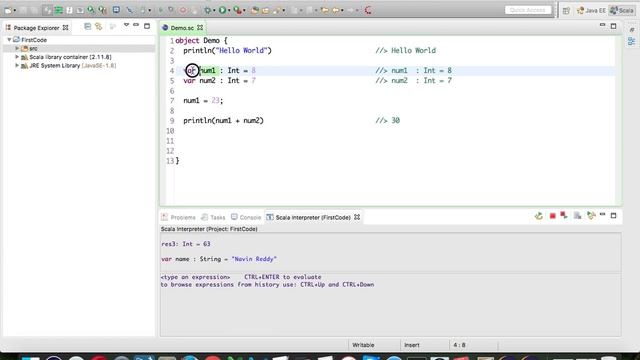Screen dimensions: 640x360
Task: Click the red circular icon at toolbar end
Action: tap(368, 10)
